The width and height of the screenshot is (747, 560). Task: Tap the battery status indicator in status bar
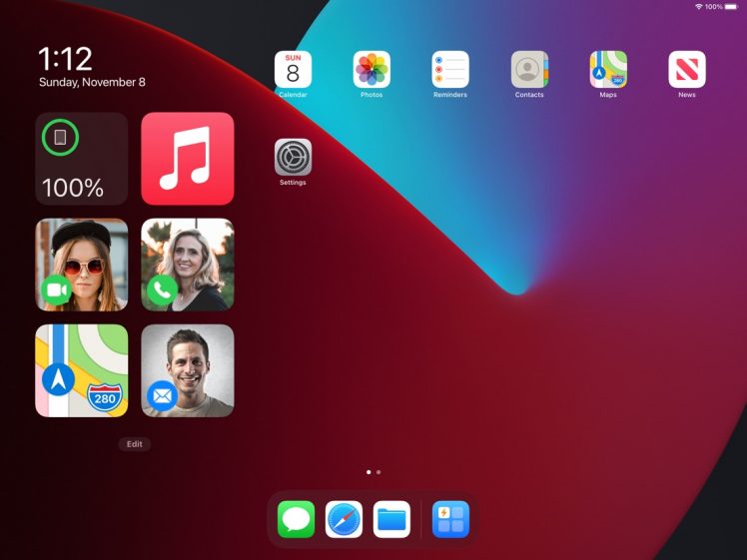[x=731, y=7]
